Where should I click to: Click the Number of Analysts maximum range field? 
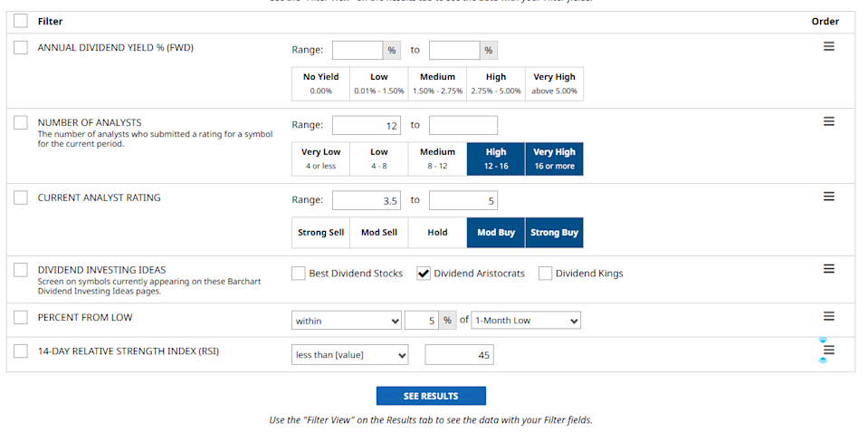pos(463,126)
